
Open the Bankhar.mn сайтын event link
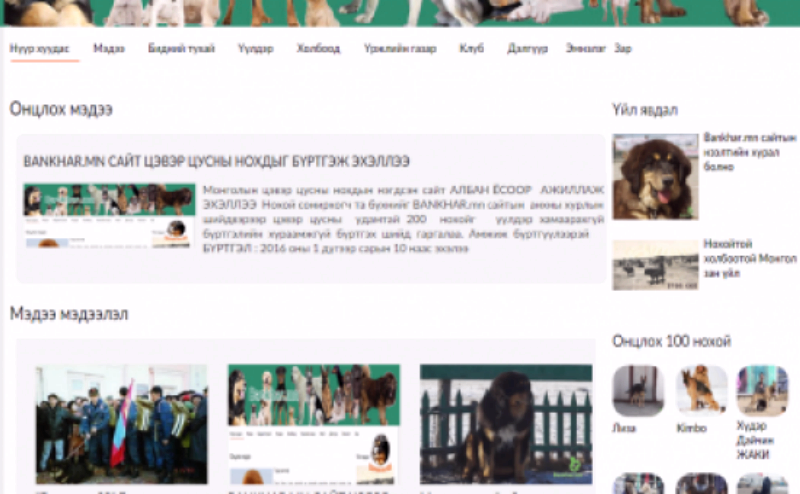pyautogui.click(x=749, y=152)
